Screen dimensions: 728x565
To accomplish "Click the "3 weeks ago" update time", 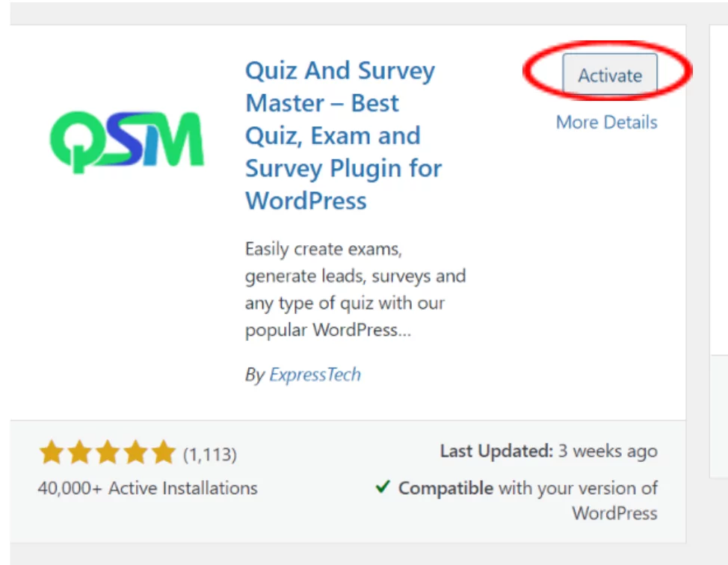I will click(608, 451).
